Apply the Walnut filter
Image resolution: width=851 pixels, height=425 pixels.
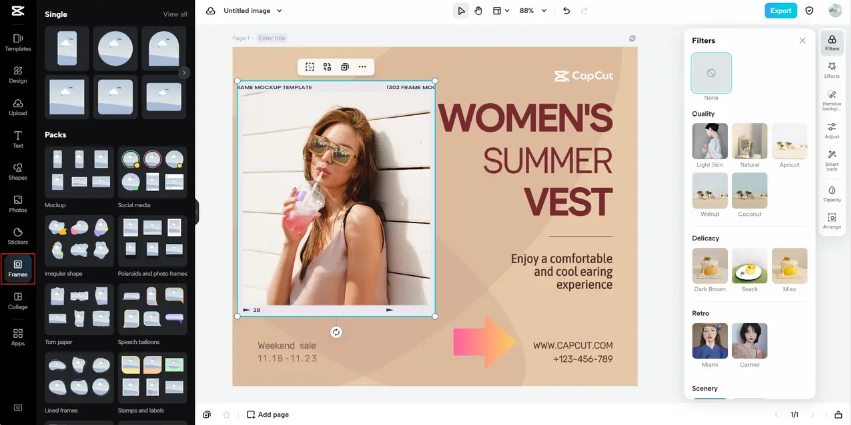710,191
